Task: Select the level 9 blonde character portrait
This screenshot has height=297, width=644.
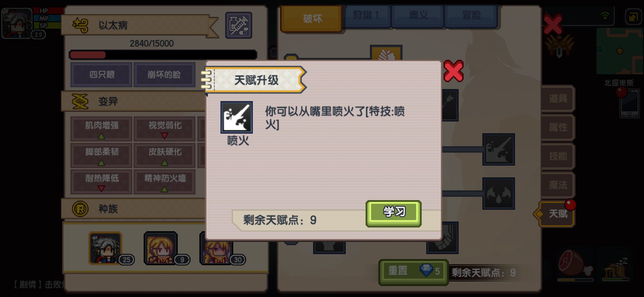Action: tap(161, 248)
